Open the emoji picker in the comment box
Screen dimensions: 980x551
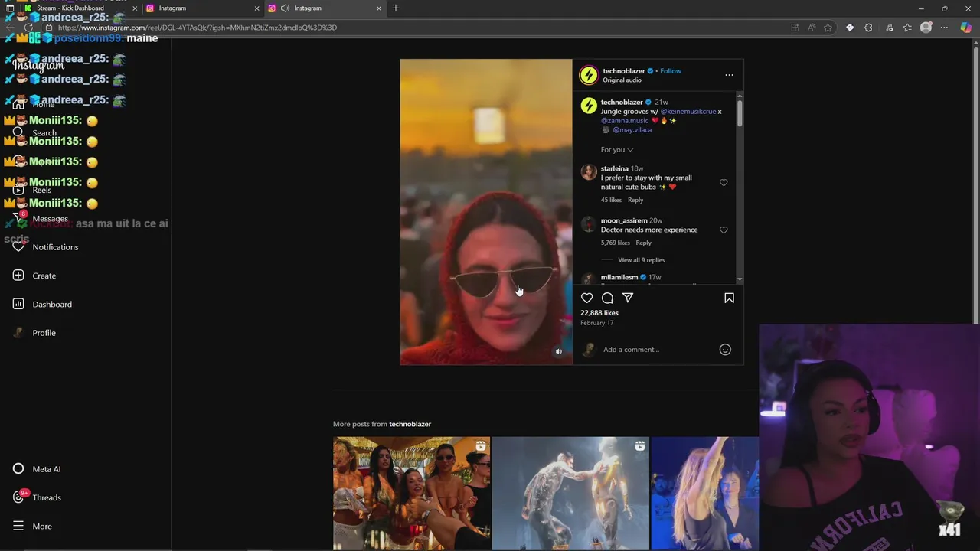[x=725, y=350]
